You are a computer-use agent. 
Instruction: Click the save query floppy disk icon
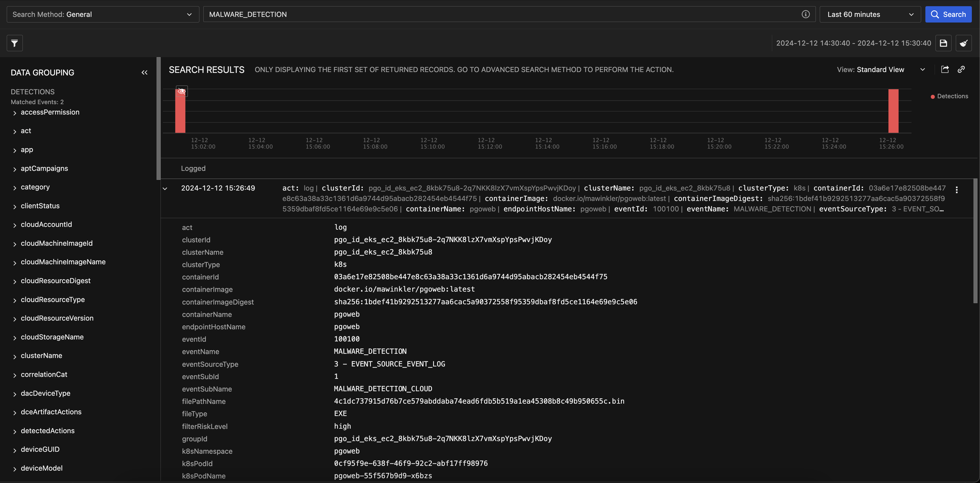coord(943,43)
